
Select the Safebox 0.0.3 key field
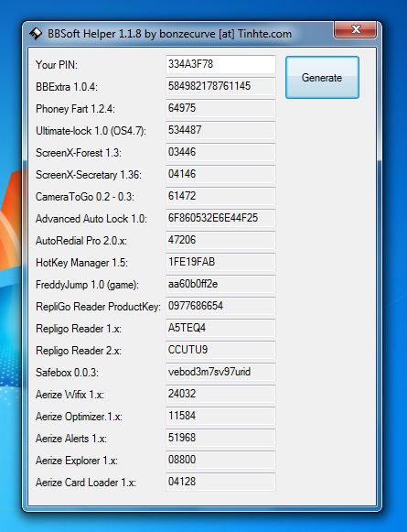point(220,372)
